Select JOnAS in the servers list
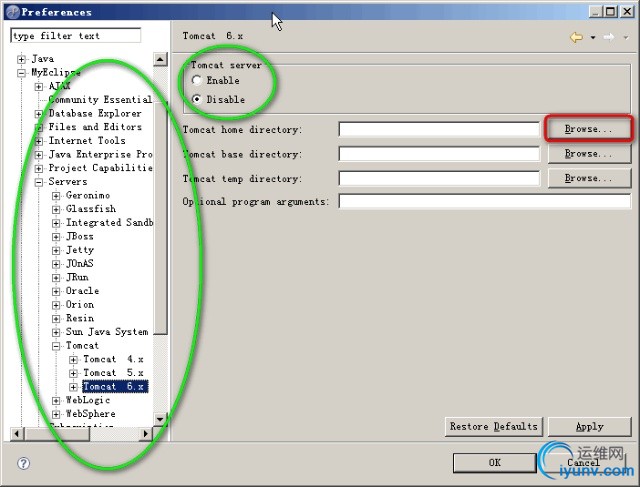Image resolution: width=640 pixels, height=487 pixels. tap(80, 263)
